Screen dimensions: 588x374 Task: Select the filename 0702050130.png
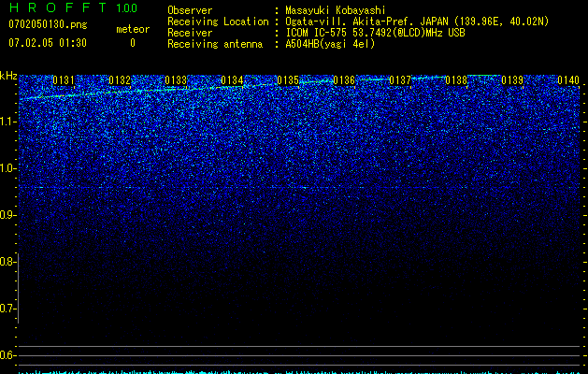(x=48, y=24)
